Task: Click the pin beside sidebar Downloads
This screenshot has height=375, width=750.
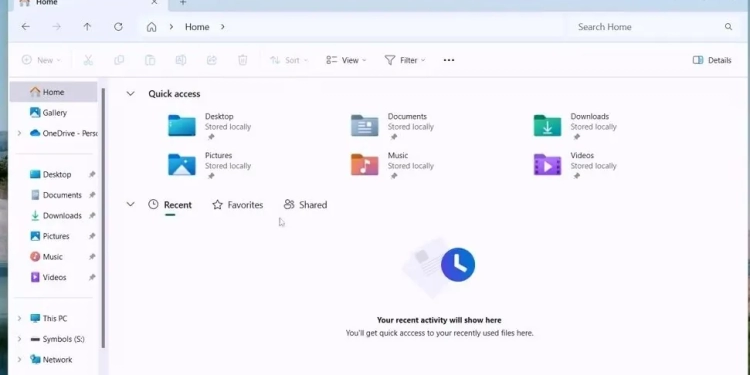Action: (x=92, y=215)
